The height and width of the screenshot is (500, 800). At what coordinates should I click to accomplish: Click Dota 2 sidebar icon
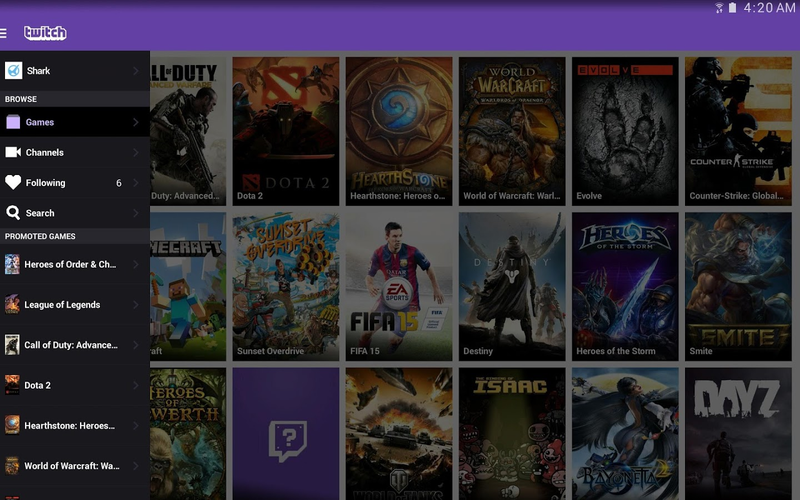12,385
